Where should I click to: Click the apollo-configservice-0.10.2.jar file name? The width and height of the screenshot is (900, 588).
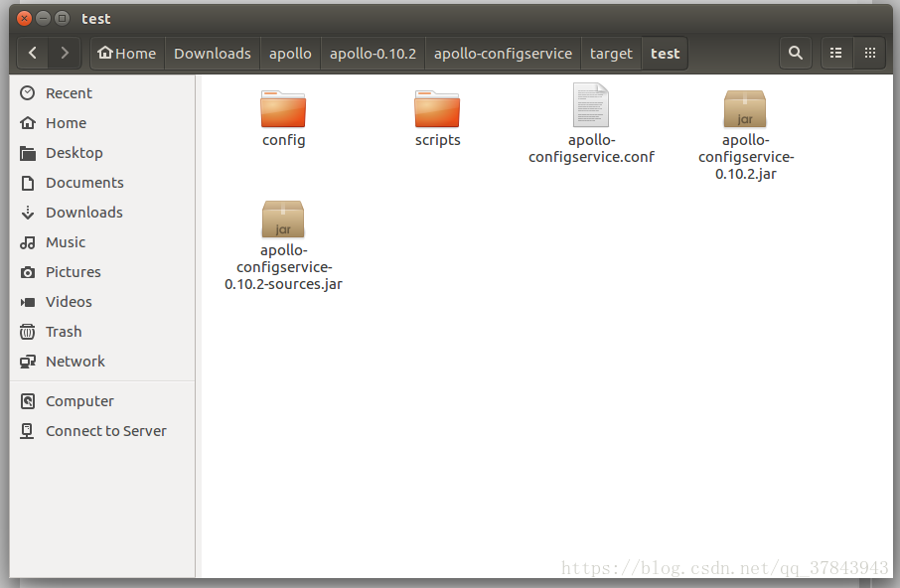point(746,157)
